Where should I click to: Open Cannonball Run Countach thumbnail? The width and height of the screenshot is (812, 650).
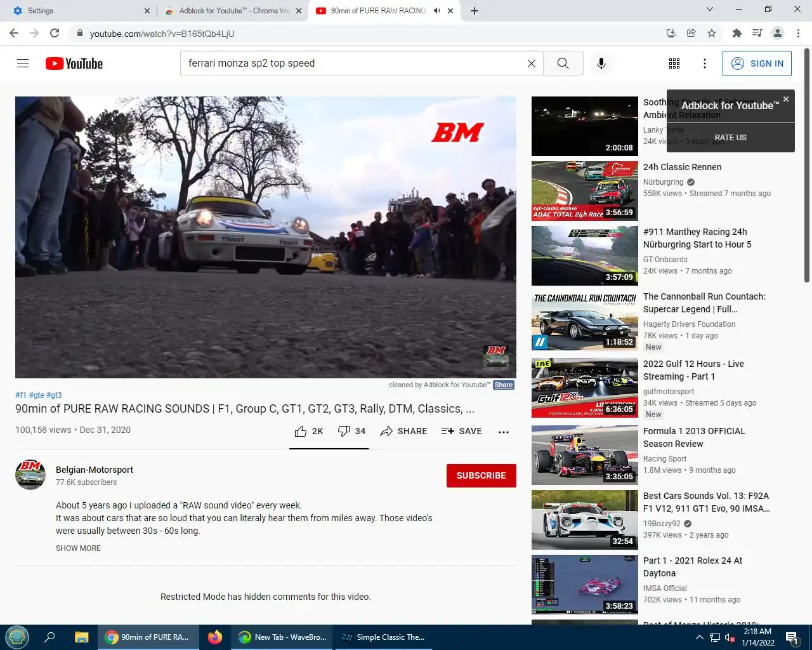coord(585,321)
